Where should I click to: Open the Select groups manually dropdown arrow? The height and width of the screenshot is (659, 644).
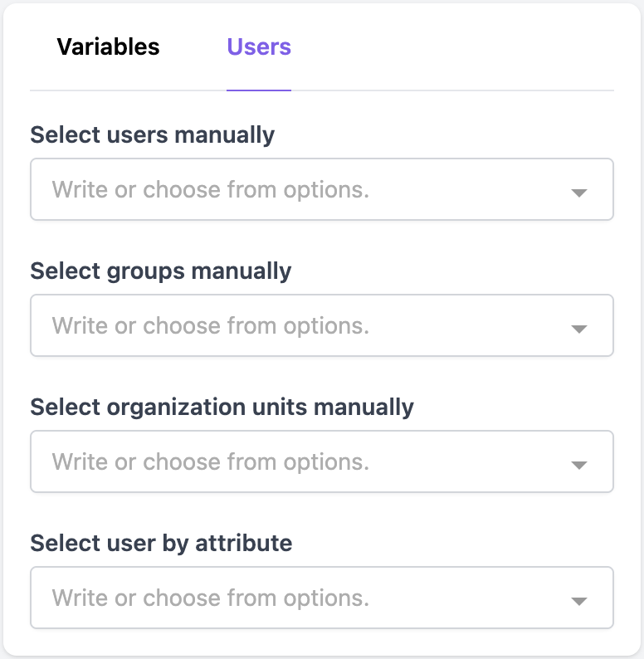coord(579,329)
